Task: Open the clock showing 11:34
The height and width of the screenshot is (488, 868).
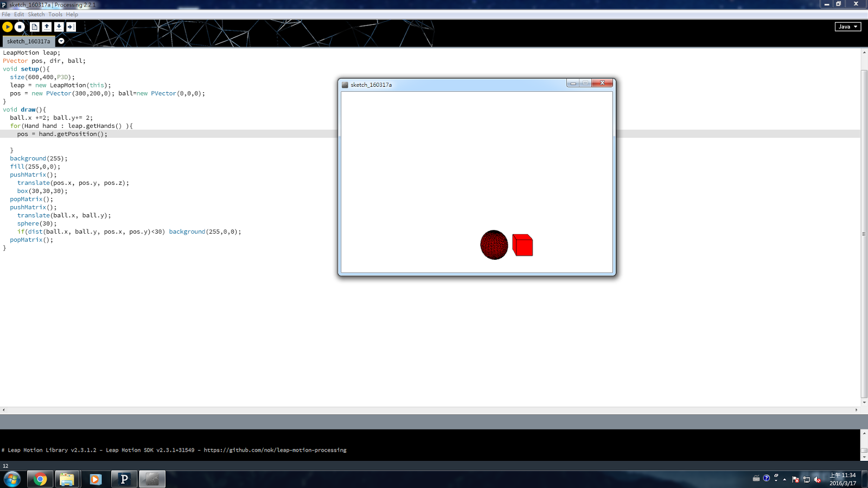Action: coord(843,479)
